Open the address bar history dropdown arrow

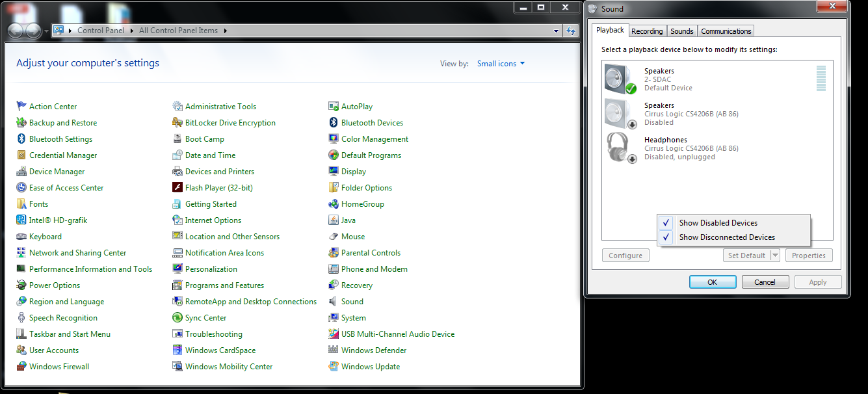point(556,31)
